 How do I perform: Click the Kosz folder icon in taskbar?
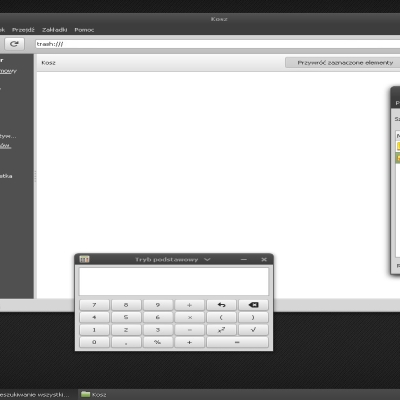86,394
